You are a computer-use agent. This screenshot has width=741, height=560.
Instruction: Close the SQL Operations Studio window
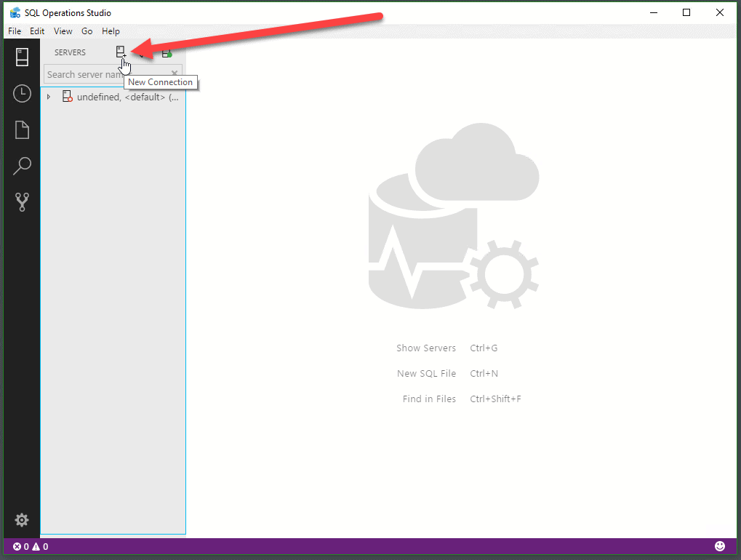coord(720,13)
